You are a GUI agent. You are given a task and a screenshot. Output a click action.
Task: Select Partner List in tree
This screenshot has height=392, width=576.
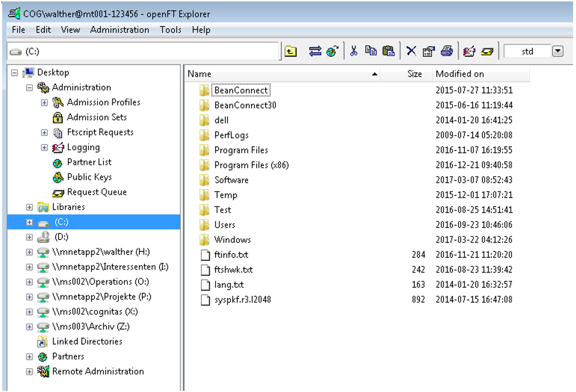tap(89, 162)
